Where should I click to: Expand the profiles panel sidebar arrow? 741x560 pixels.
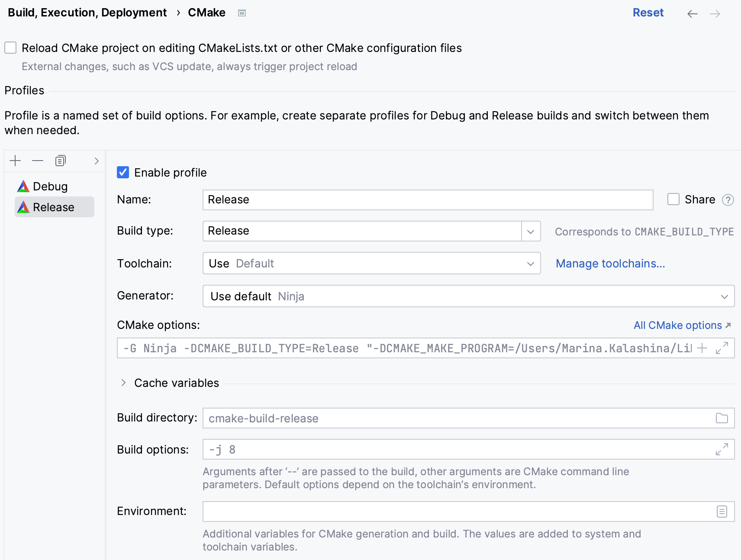coord(96,161)
